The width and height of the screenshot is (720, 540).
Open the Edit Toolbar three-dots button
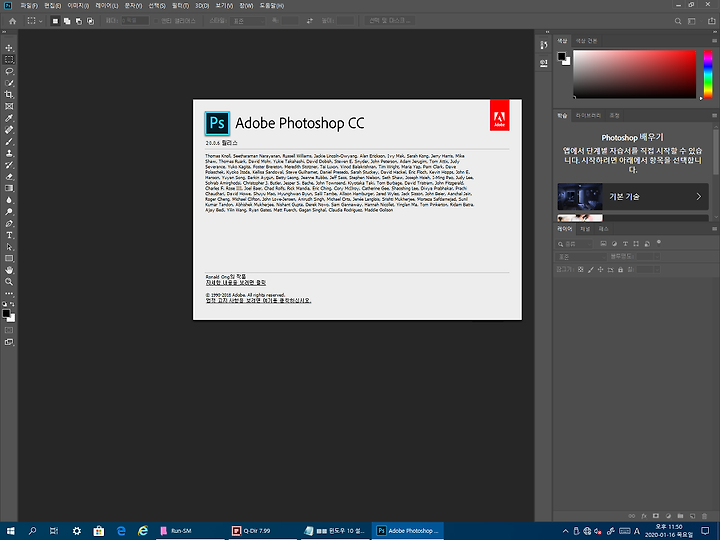pos(9,293)
